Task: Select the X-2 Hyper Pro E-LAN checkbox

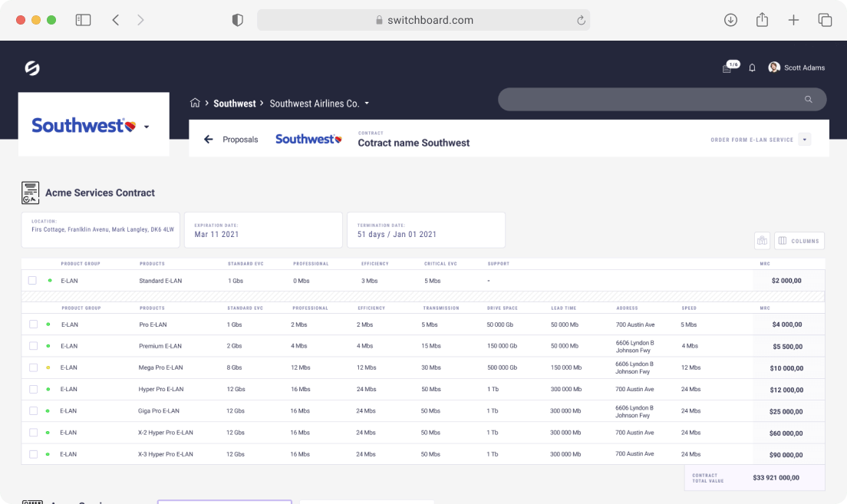Action: [34, 432]
